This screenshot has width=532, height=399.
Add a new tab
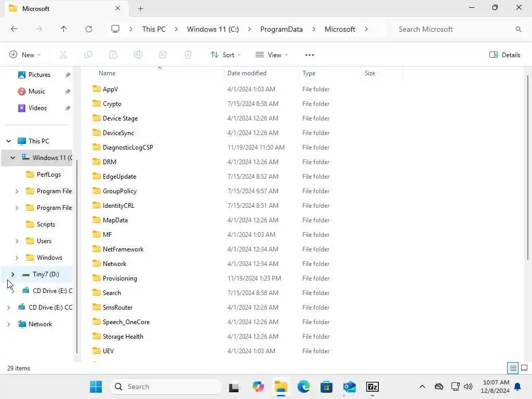[x=140, y=9]
